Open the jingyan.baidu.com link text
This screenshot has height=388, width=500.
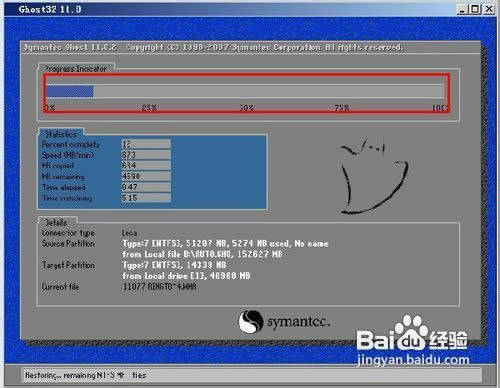[x=413, y=360]
